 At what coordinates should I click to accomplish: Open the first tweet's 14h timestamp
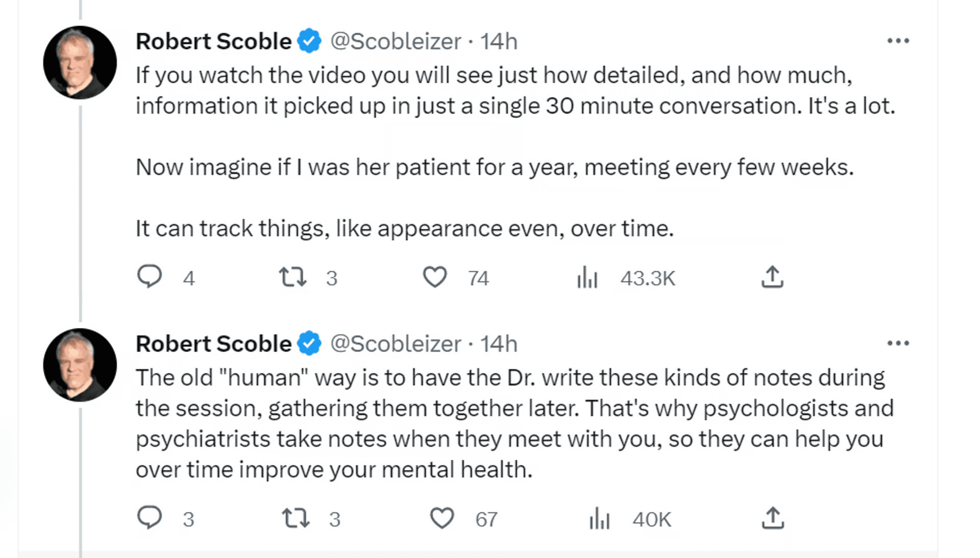pos(499,41)
